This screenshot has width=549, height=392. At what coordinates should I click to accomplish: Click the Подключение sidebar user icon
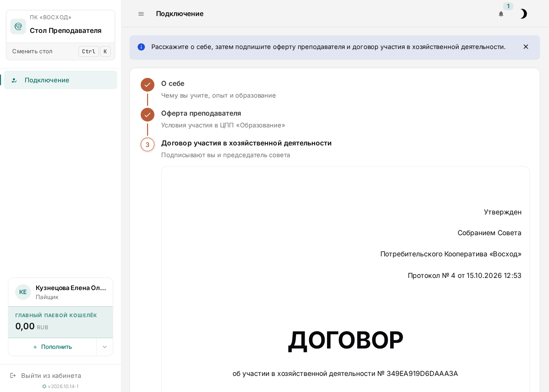click(14, 80)
